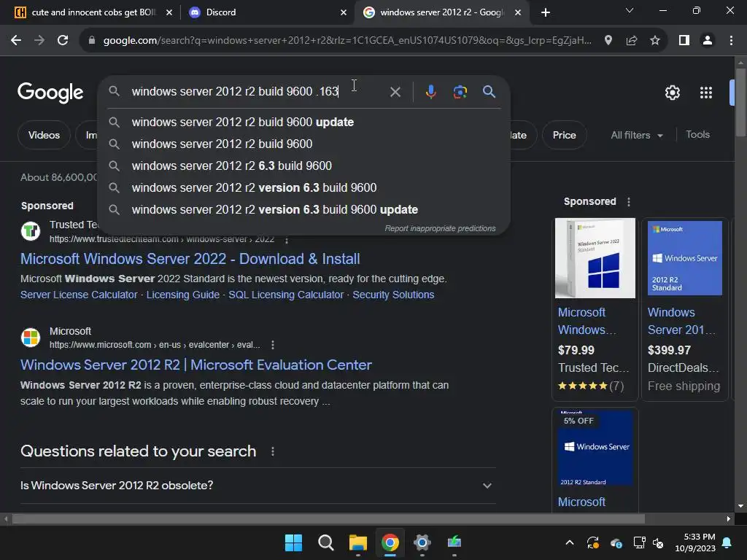Screen dimensions: 747x560
Task: Click the Chrome icon in taskbar
Action: point(390,542)
